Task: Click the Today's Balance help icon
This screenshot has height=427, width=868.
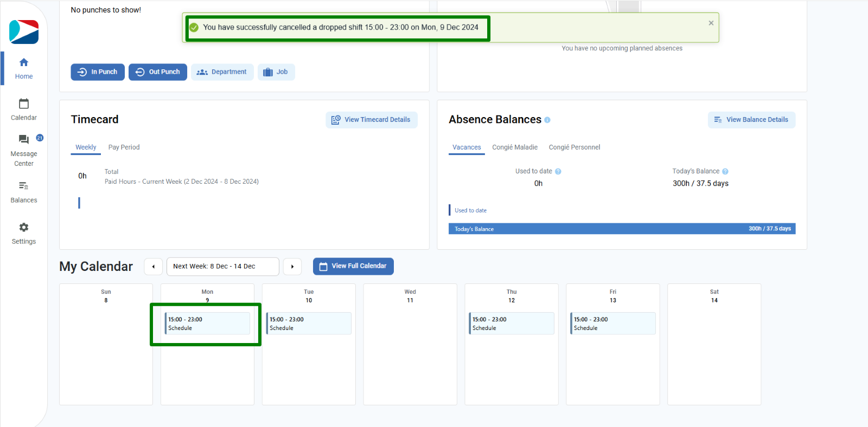Action: tap(725, 171)
